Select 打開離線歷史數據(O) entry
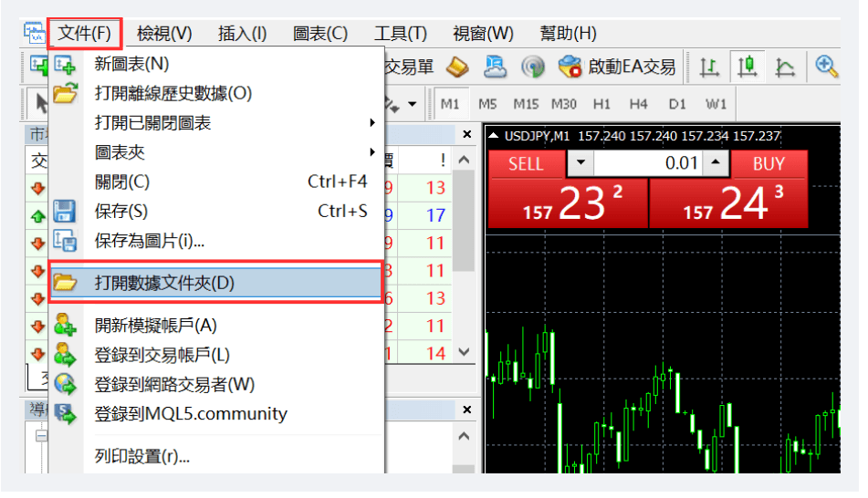868x498 pixels. tap(216, 93)
